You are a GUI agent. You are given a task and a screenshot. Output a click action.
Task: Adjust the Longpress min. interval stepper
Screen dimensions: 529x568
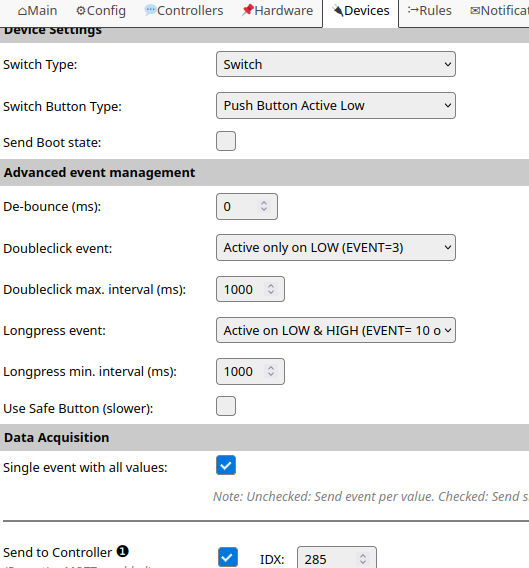click(x=271, y=371)
